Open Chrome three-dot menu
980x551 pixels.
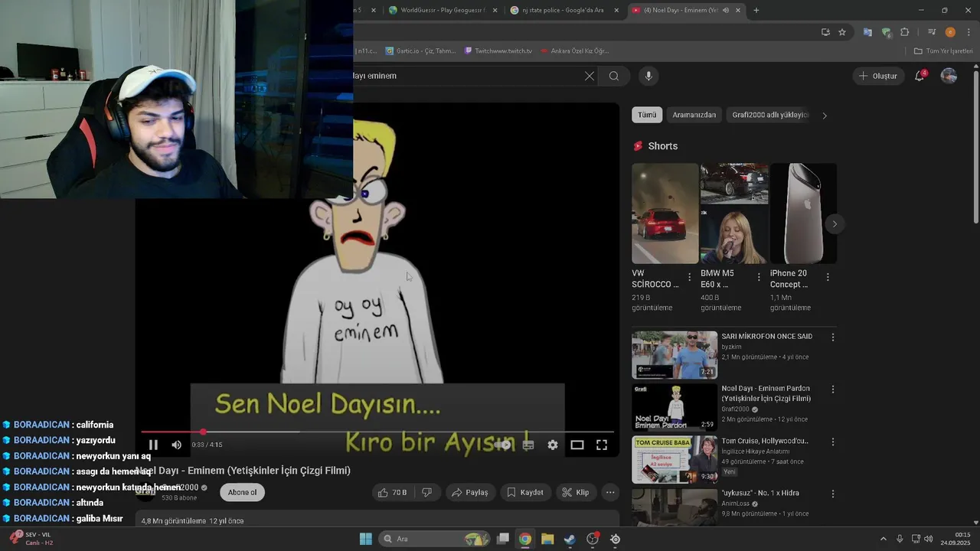[x=968, y=32]
